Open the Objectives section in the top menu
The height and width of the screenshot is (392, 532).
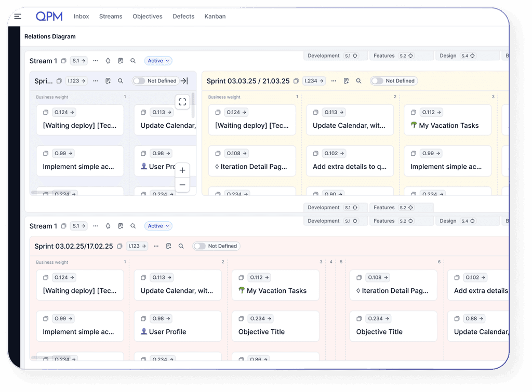pos(147,16)
